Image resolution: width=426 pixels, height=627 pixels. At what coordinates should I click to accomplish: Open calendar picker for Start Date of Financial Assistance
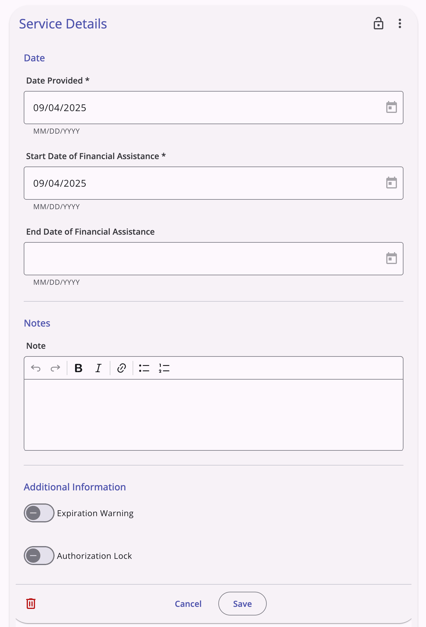pos(391,183)
